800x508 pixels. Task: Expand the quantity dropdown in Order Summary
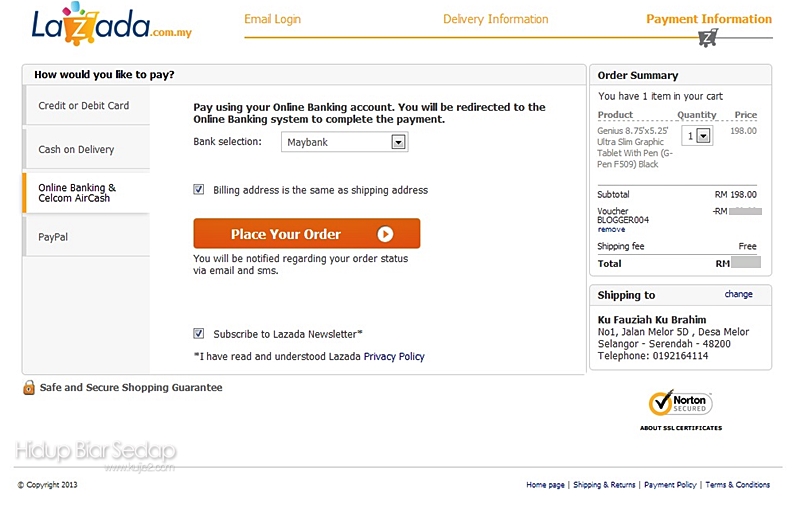tap(703, 136)
